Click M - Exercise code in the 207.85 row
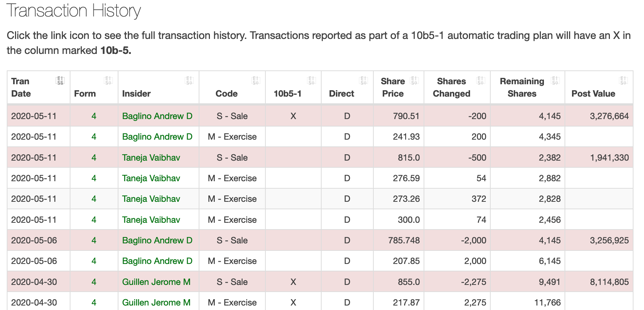The image size is (644, 310). [x=232, y=261]
